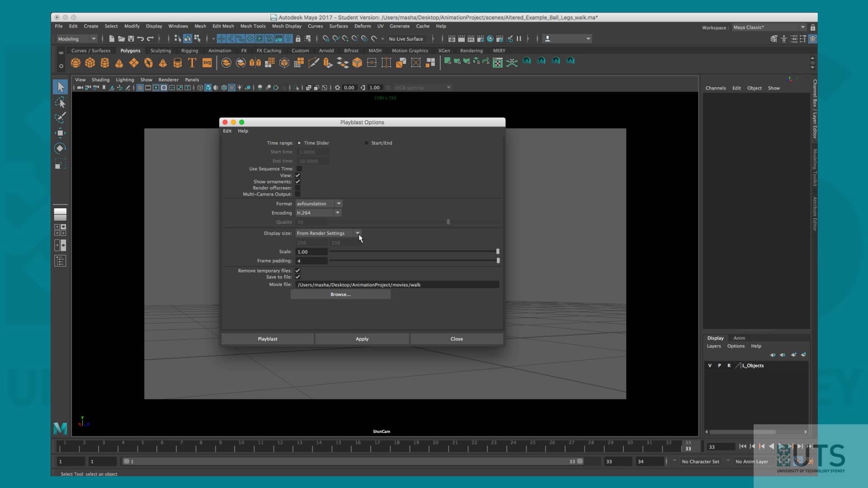
Task: Select Time Slider radio button
Action: [299, 143]
